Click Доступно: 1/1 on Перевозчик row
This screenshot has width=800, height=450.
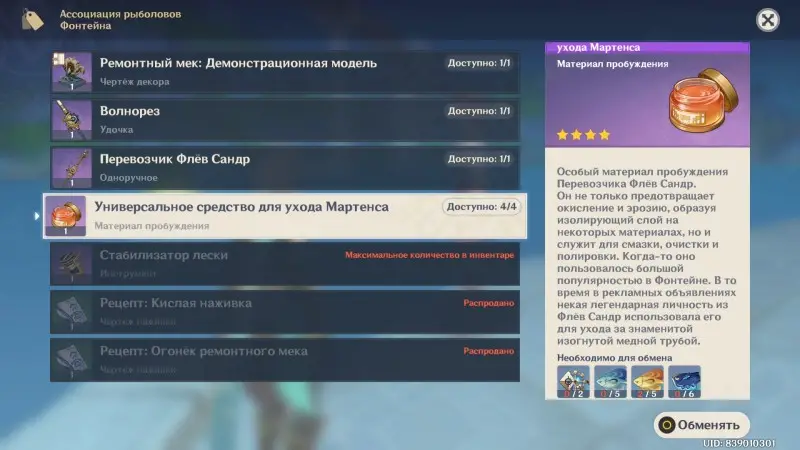click(x=479, y=159)
